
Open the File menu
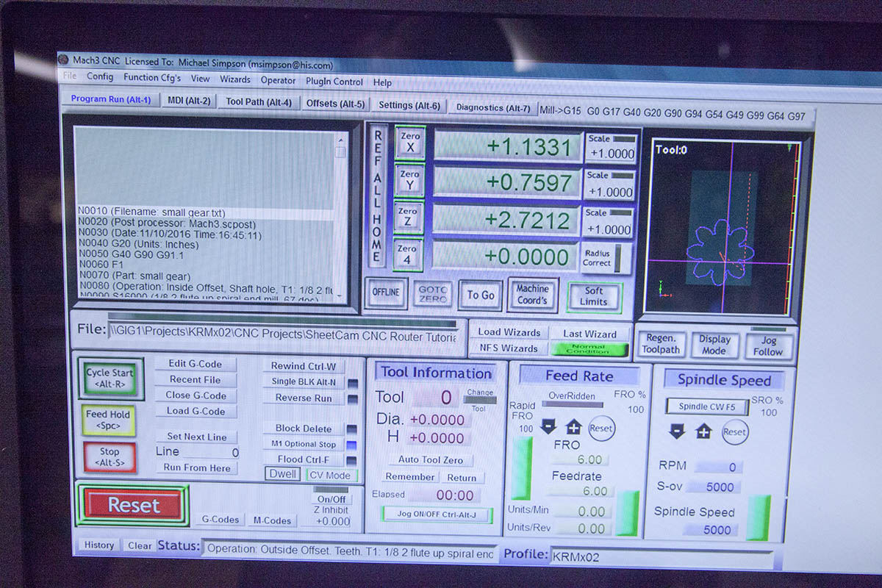click(x=70, y=76)
